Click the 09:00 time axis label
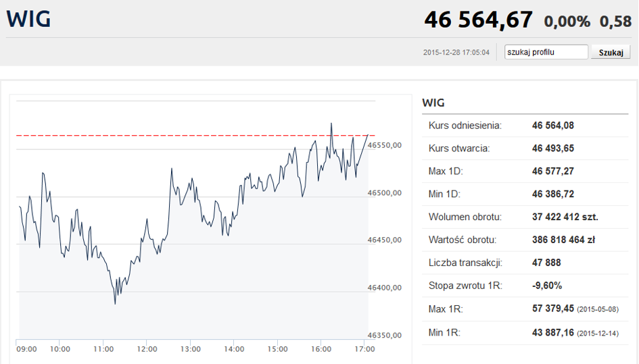 tap(26, 349)
